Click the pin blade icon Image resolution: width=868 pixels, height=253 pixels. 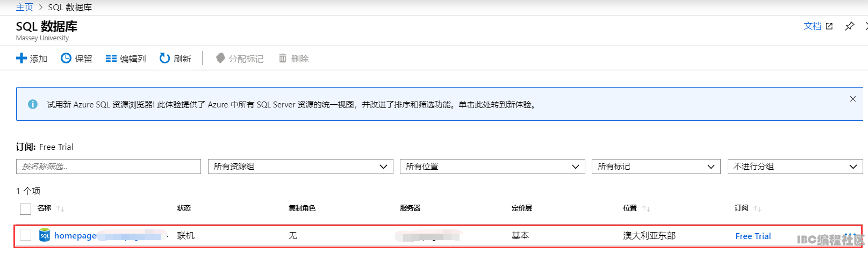[849, 26]
